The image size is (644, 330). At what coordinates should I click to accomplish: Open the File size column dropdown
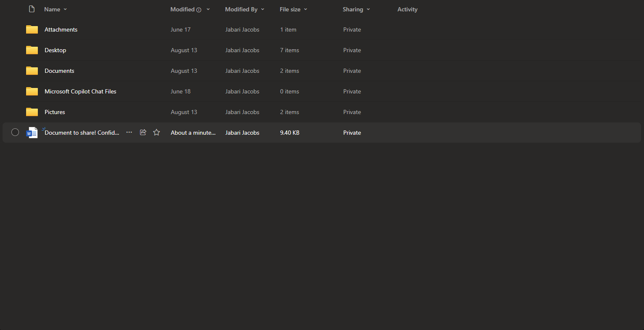pos(305,9)
